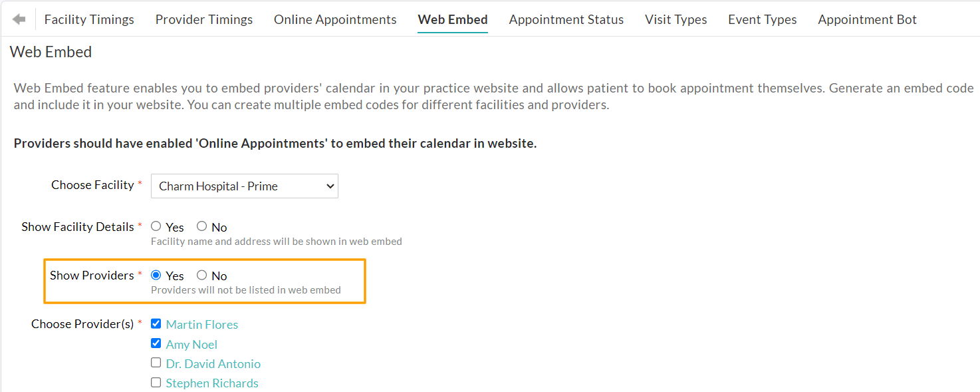Click the Dr. David Antonio link

(x=213, y=364)
